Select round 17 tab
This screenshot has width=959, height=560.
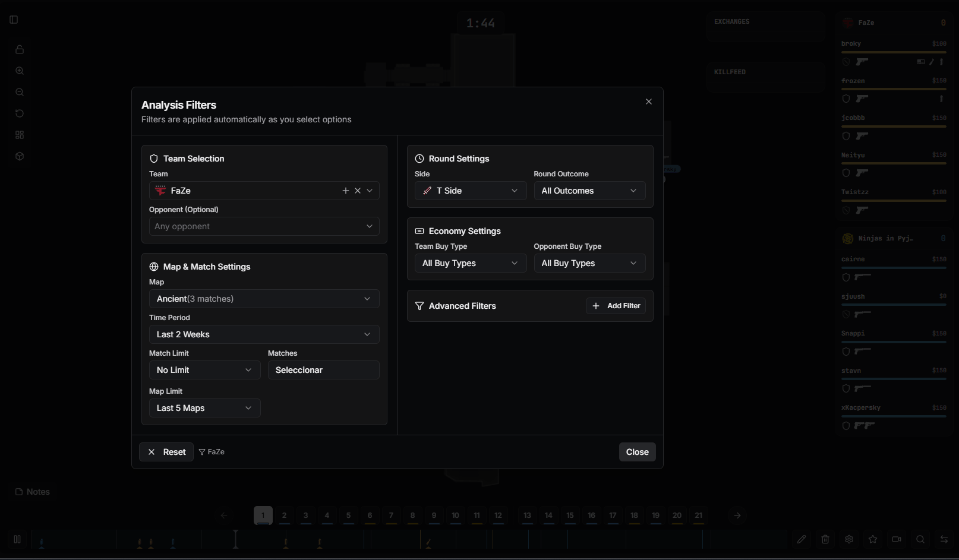pos(613,515)
